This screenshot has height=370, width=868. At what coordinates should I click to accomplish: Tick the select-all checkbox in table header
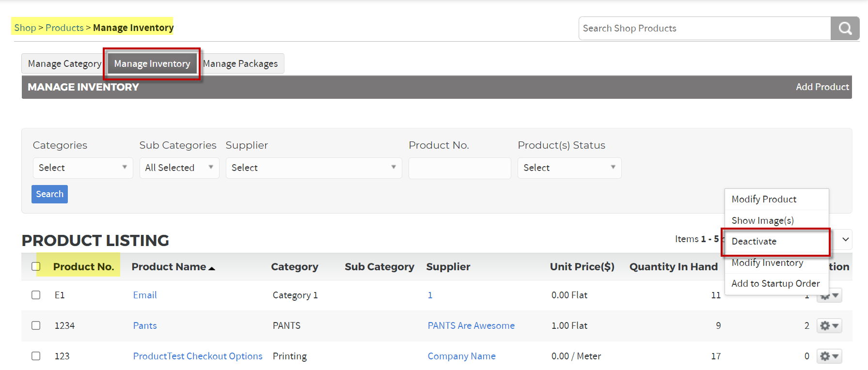[x=36, y=266]
